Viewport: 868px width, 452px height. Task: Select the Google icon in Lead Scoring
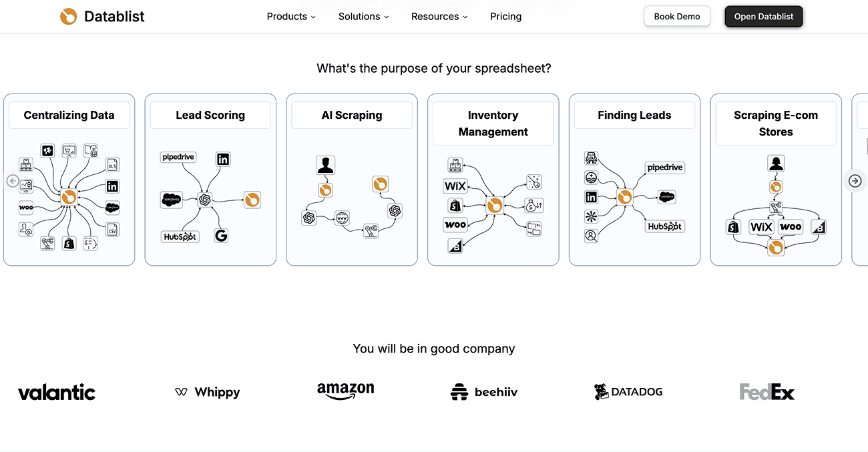[221, 235]
